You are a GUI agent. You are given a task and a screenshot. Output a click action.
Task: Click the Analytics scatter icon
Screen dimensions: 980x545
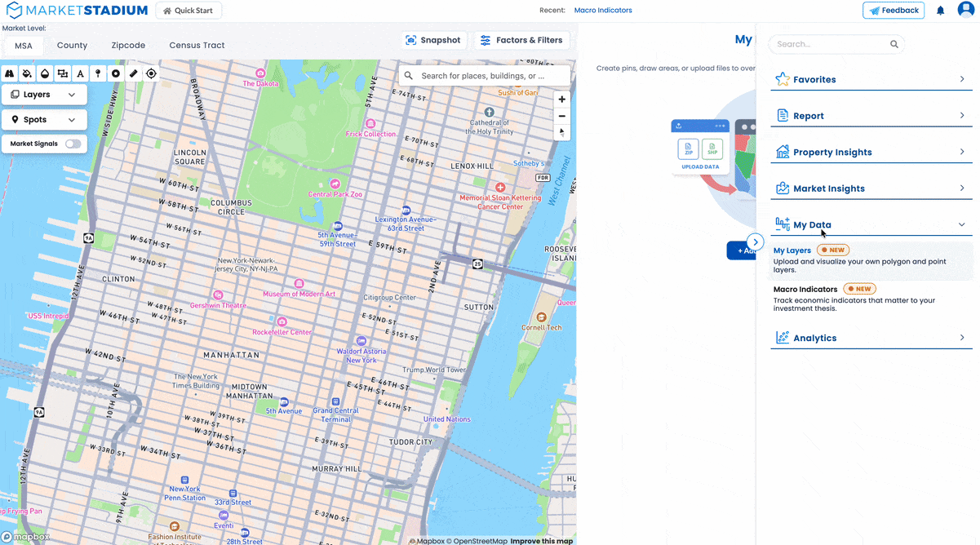(x=783, y=338)
